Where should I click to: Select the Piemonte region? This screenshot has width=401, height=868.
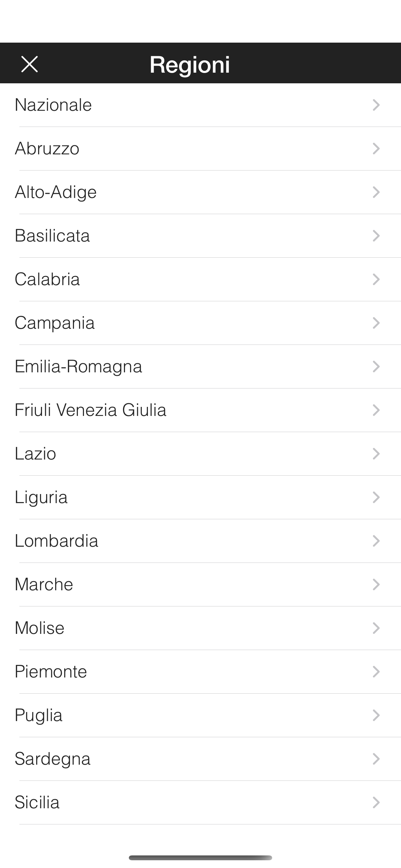point(51,672)
